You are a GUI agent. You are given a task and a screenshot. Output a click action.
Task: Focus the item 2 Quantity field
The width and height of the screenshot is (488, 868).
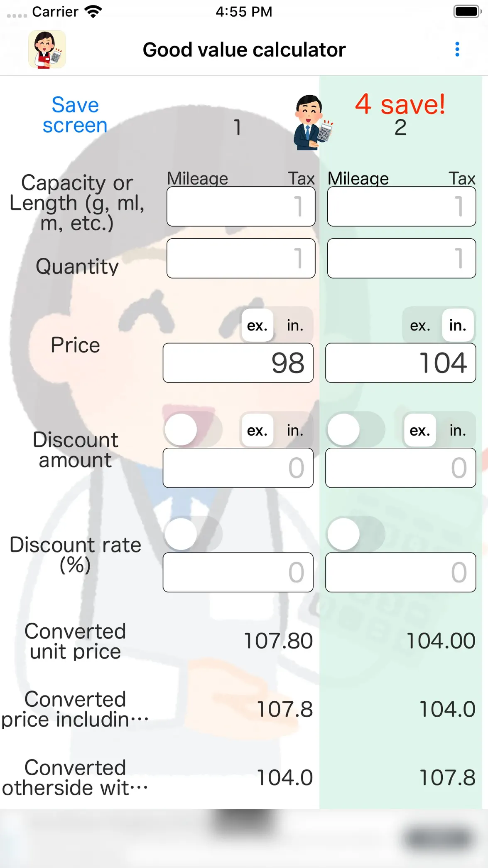pos(402,258)
